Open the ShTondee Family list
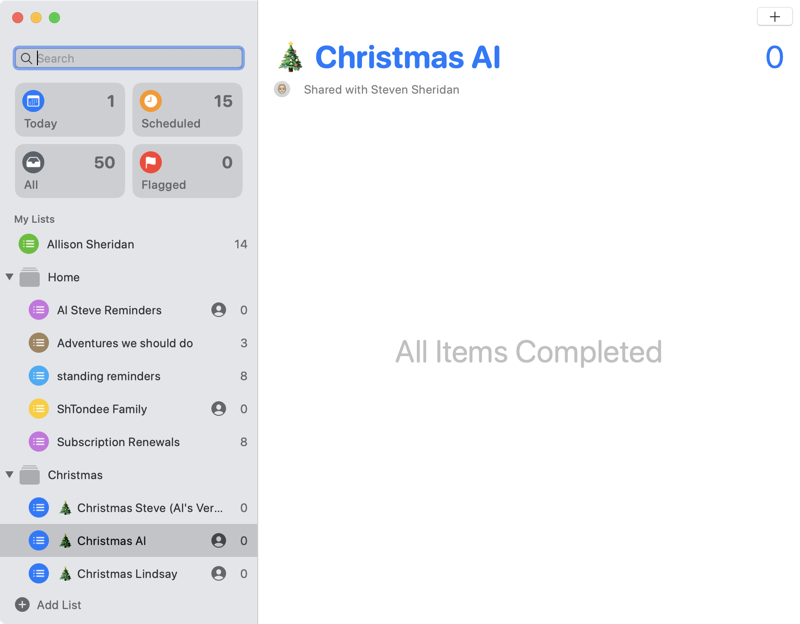This screenshot has width=800, height=624. point(101,409)
